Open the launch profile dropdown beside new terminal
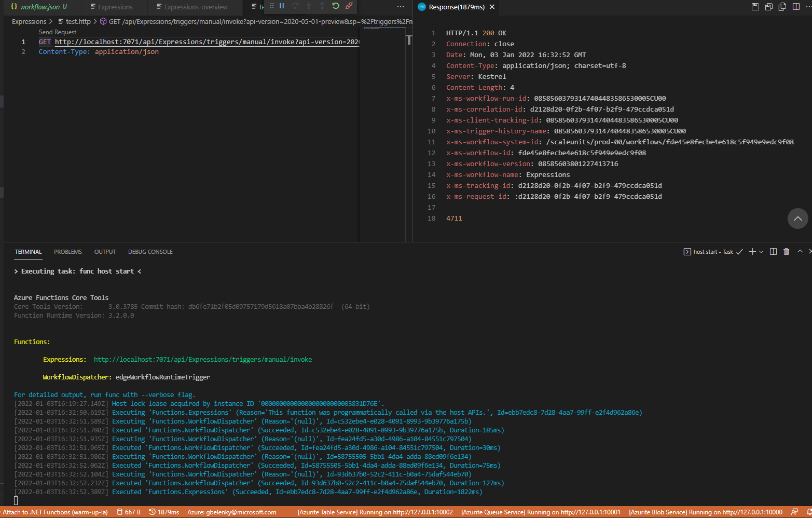This screenshot has width=812, height=518. pyautogui.click(x=761, y=252)
